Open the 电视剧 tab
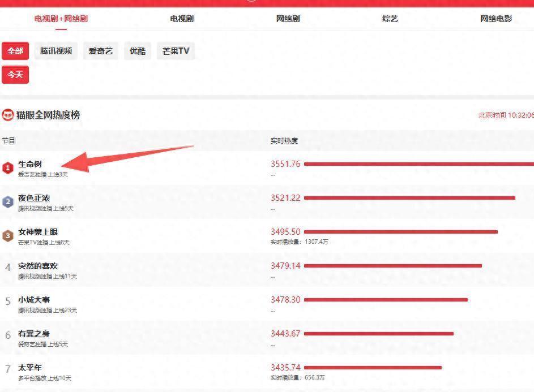 [x=182, y=19]
